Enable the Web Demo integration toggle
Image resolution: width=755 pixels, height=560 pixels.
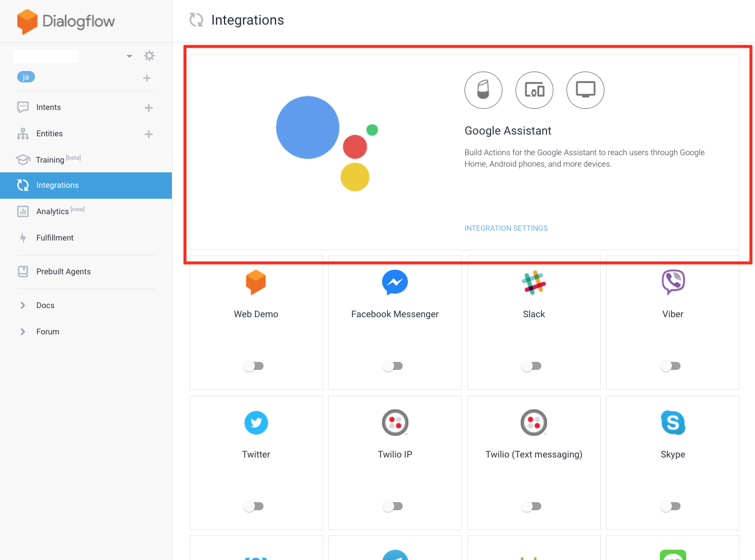click(x=253, y=366)
